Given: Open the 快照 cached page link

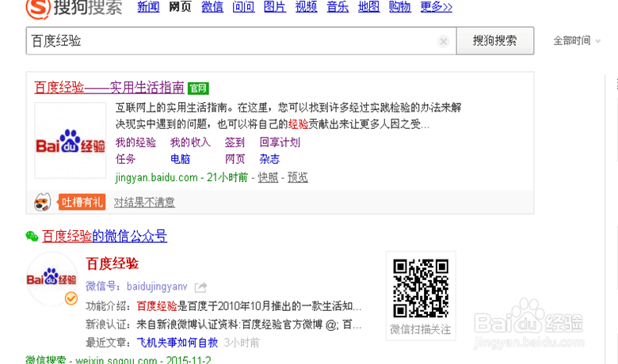Looking at the screenshot, I should (x=268, y=177).
